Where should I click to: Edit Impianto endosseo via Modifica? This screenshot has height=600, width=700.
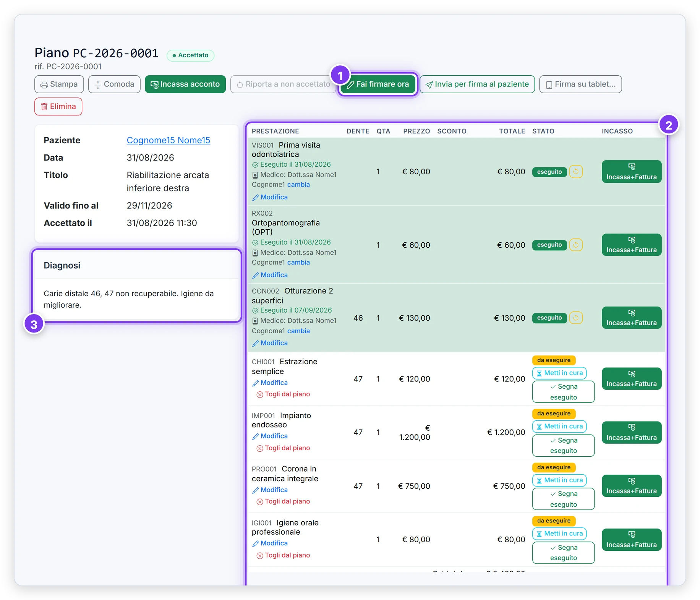point(270,436)
